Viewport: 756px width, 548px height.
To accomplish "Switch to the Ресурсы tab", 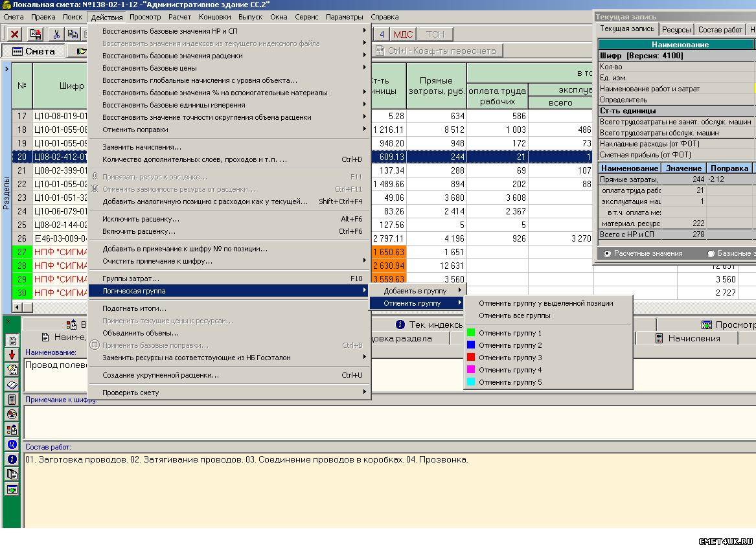I will (x=676, y=30).
